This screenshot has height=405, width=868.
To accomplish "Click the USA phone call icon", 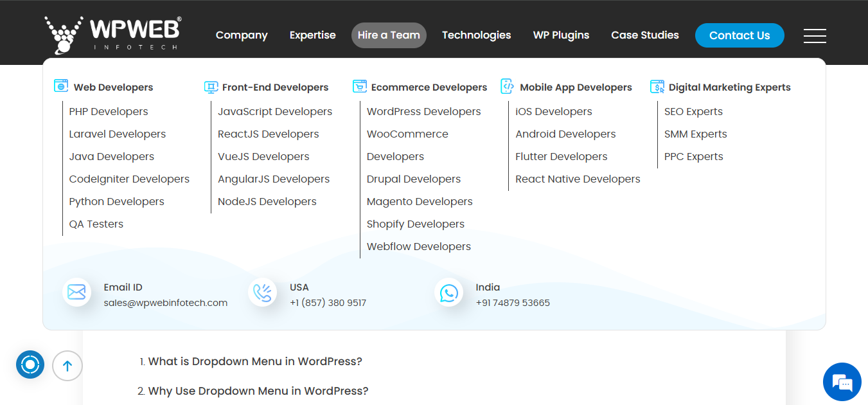I will point(262,292).
